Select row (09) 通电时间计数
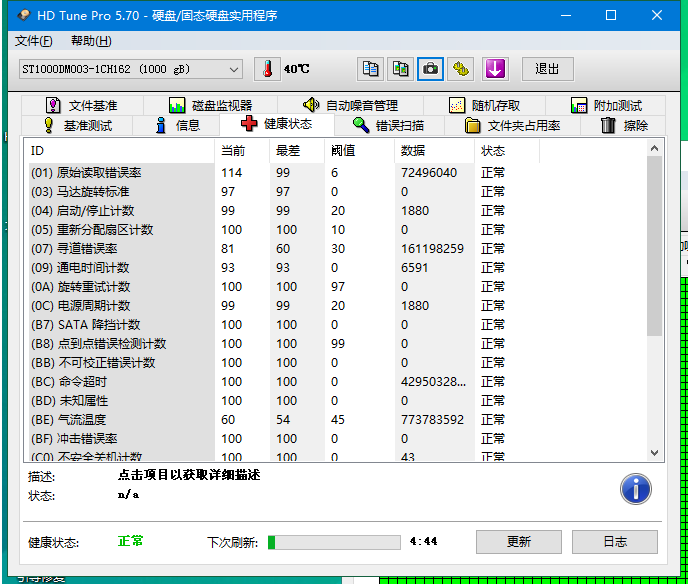The image size is (688, 584). [x=284, y=268]
